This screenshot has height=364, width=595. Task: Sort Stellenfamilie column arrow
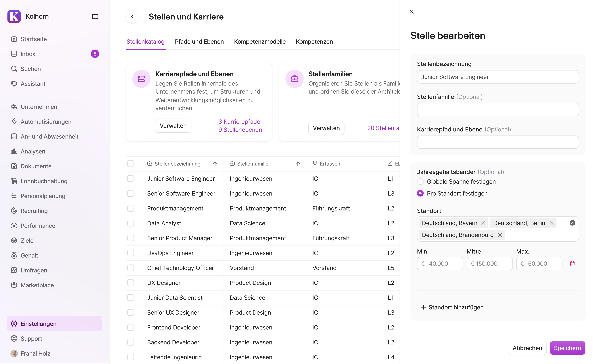(297, 164)
